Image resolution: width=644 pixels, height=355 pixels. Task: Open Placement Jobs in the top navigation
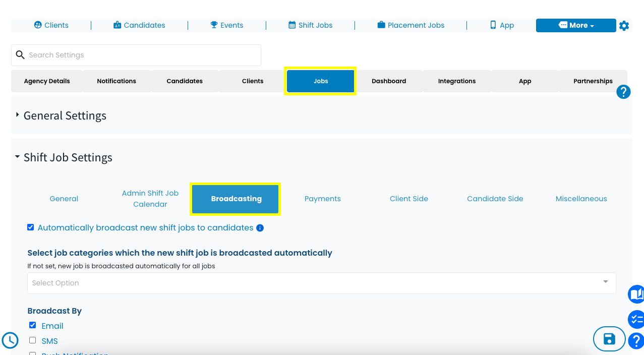(x=411, y=25)
